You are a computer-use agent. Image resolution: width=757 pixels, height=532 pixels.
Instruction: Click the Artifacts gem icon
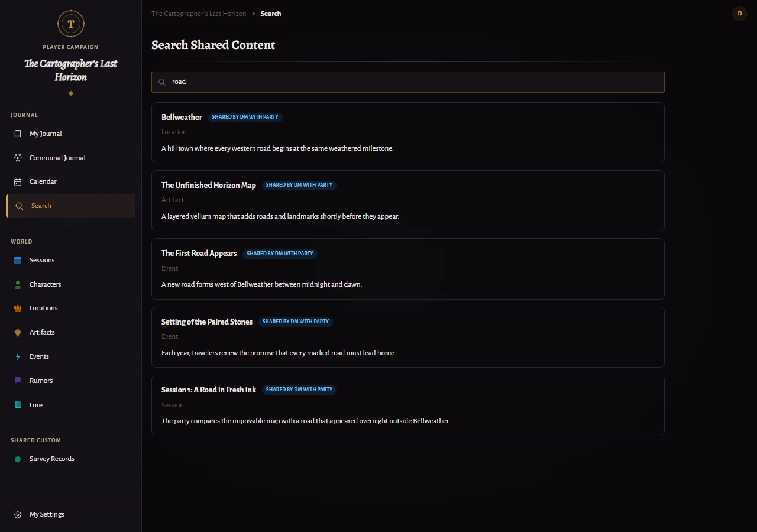pyautogui.click(x=18, y=332)
